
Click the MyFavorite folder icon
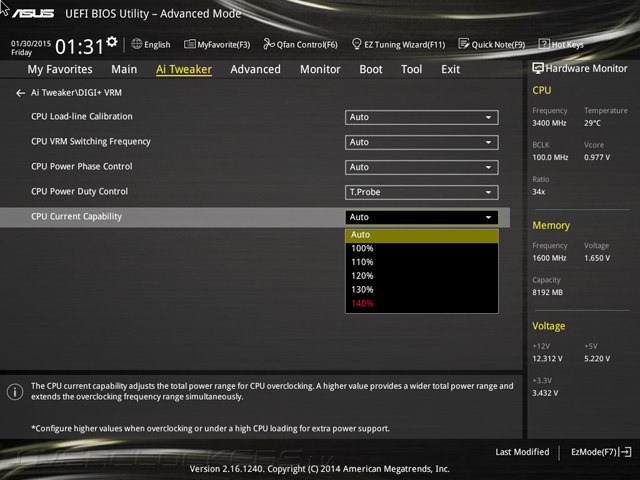pos(189,44)
